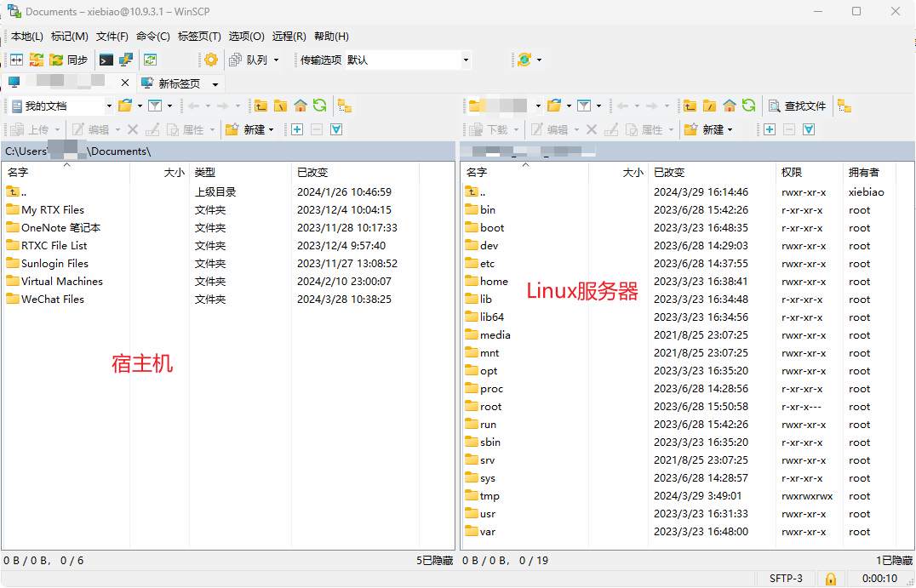Switch to the 新标签页 tab

[x=179, y=83]
